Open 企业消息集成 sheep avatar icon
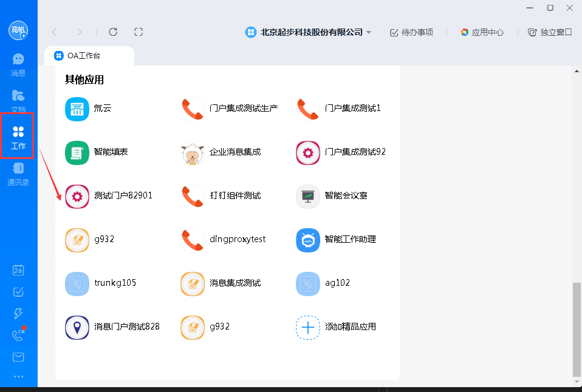This screenshot has width=582, height=392. point(192,153)
